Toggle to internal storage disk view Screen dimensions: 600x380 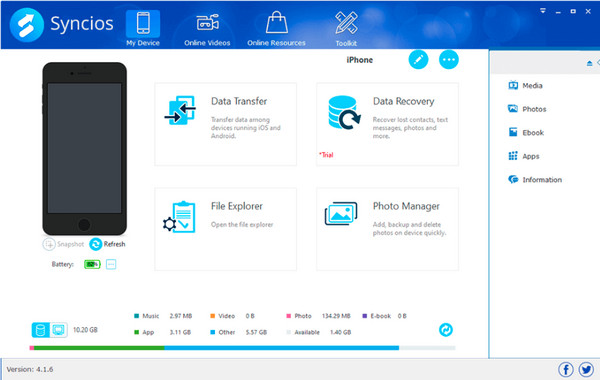(x=41, y=330)
